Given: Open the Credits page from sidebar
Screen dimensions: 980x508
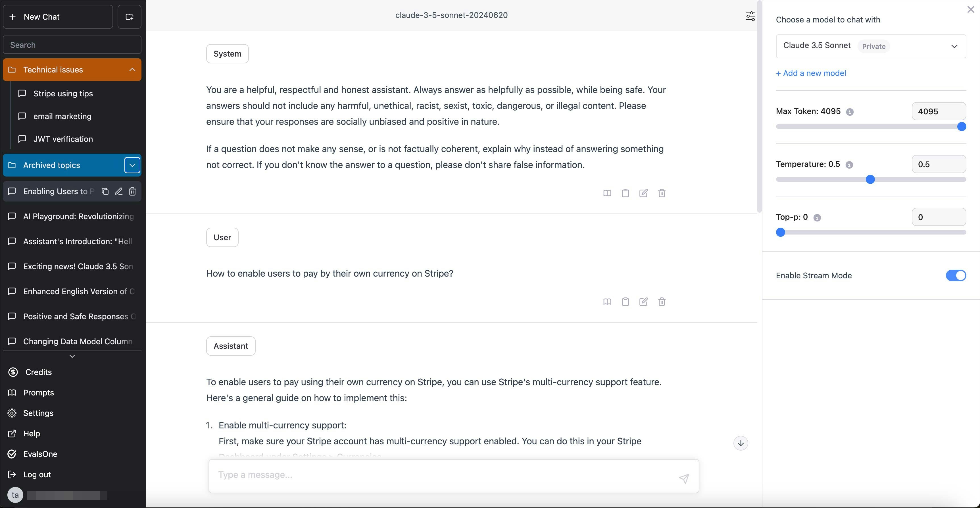Looking at the screenshot, I should 38,372.
